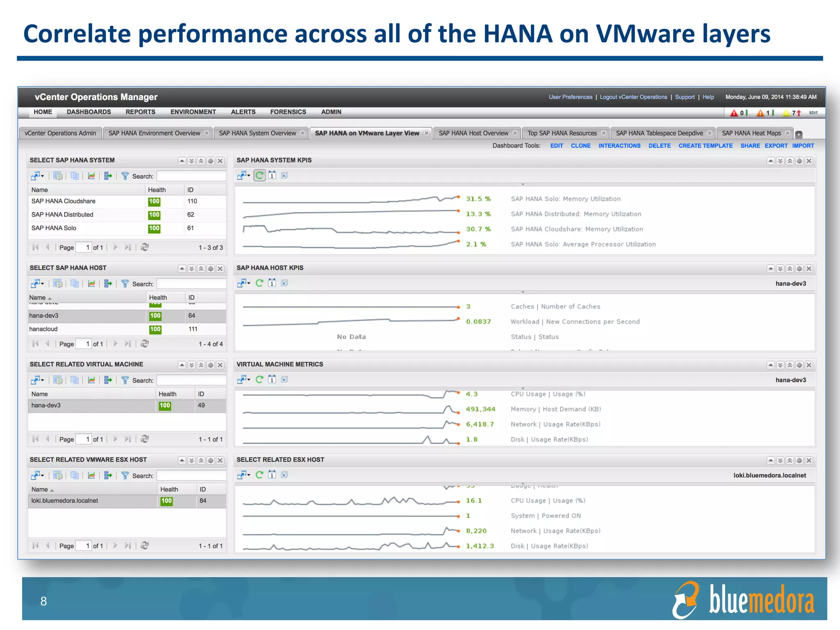Viewport: 840px width, 630px height.
Task: Open the DASHBOARDS menu
Action: 89,112
